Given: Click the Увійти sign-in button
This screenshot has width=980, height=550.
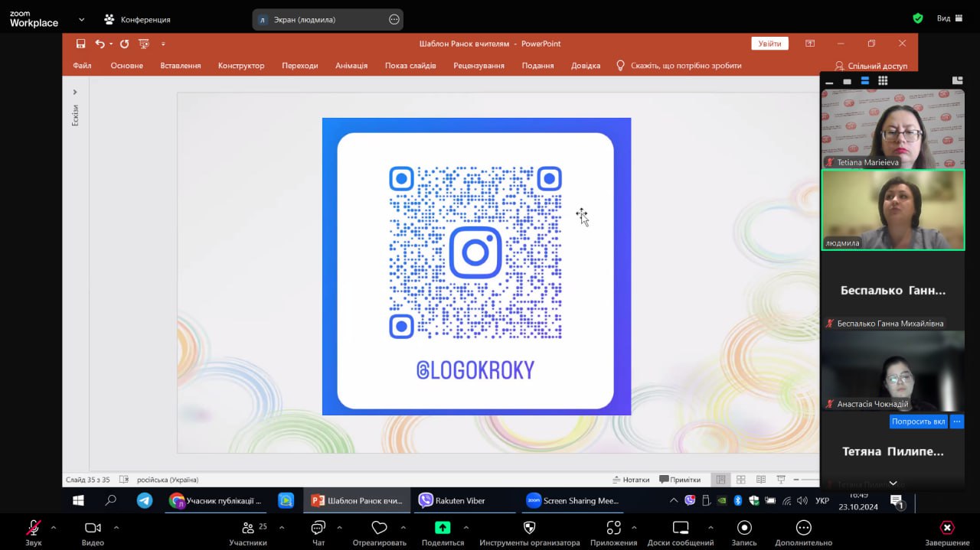Looking at the screenshot, I should pyautogui.click(x=769, y=44).
